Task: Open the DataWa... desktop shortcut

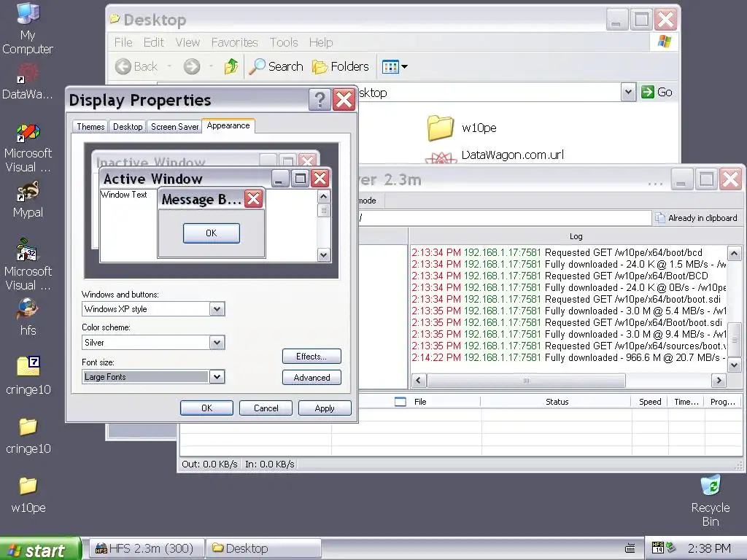Action: pyautogui.click(x=28, y=81)
